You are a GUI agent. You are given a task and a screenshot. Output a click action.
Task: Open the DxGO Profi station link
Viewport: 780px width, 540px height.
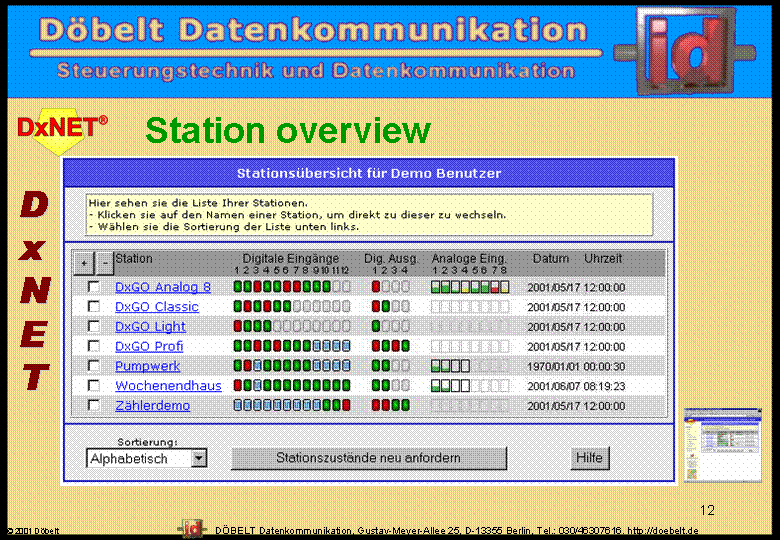click(149, 346)
